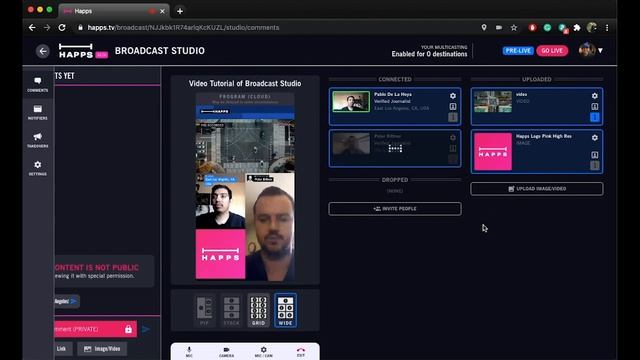
Task: Go back using the circled arrow beside Happs logo
Action: click(42, 51)
